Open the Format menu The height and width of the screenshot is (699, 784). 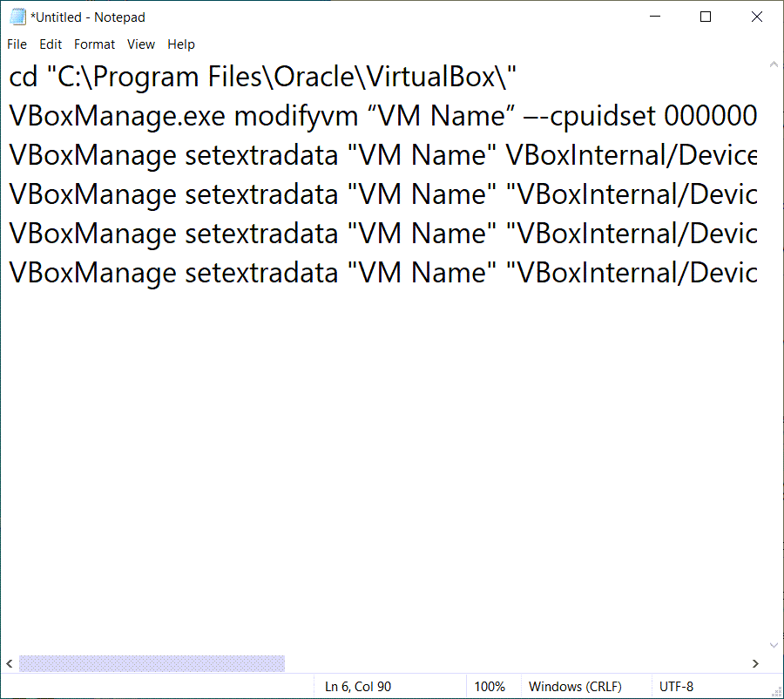(x=94, y=44)
